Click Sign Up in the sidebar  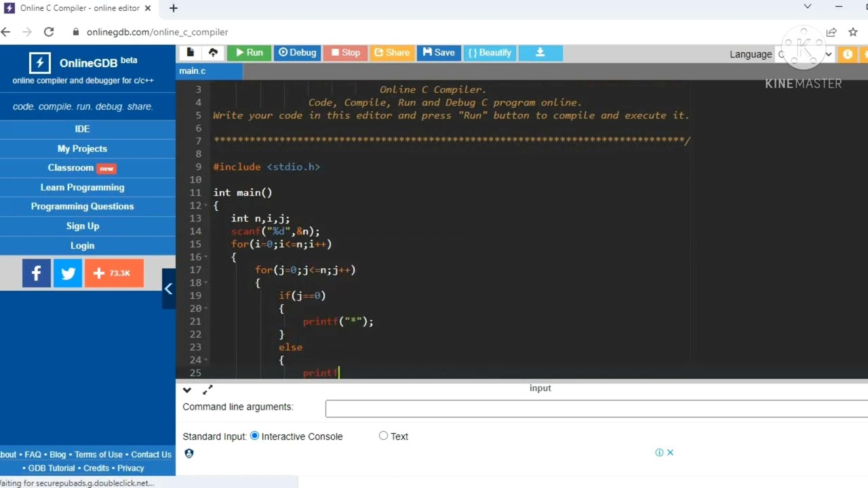pos(83,226)
